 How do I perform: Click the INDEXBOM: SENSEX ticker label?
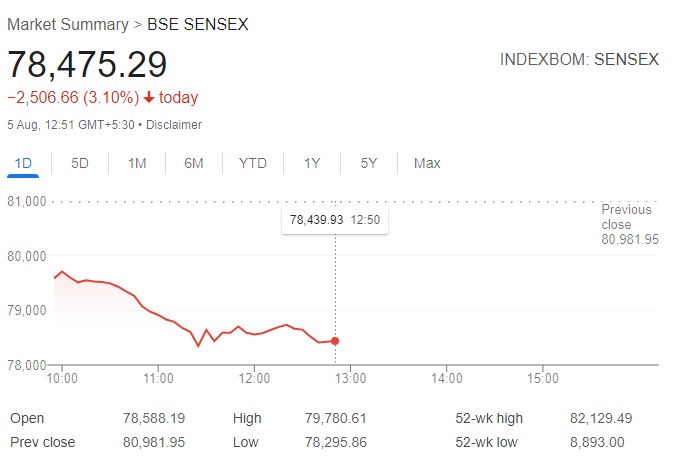tap(579, 59)
